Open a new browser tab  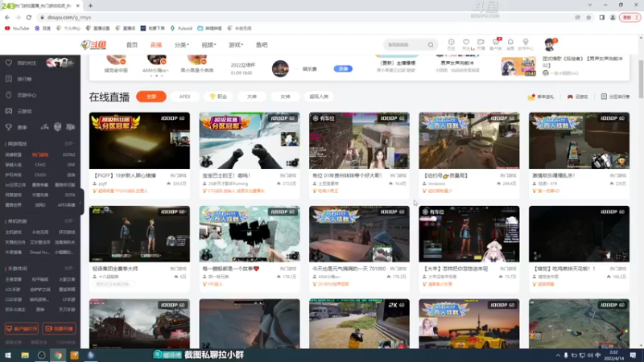[x=90, y=6]
